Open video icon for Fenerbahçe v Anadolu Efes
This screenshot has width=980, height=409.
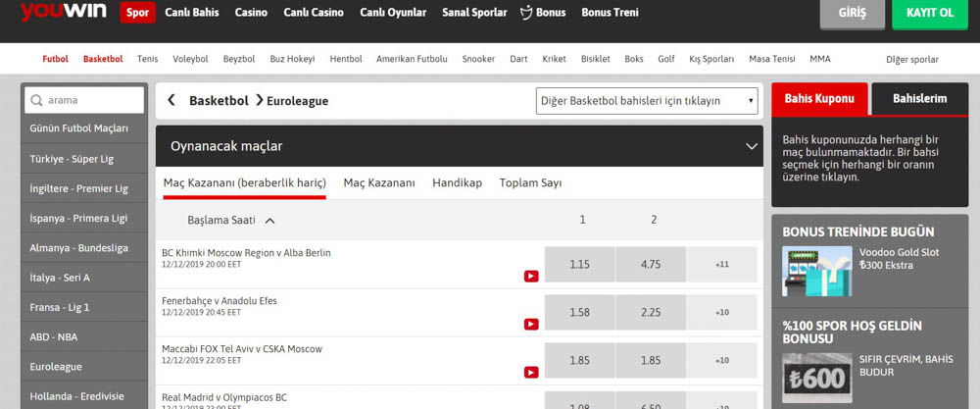[531, 324]
